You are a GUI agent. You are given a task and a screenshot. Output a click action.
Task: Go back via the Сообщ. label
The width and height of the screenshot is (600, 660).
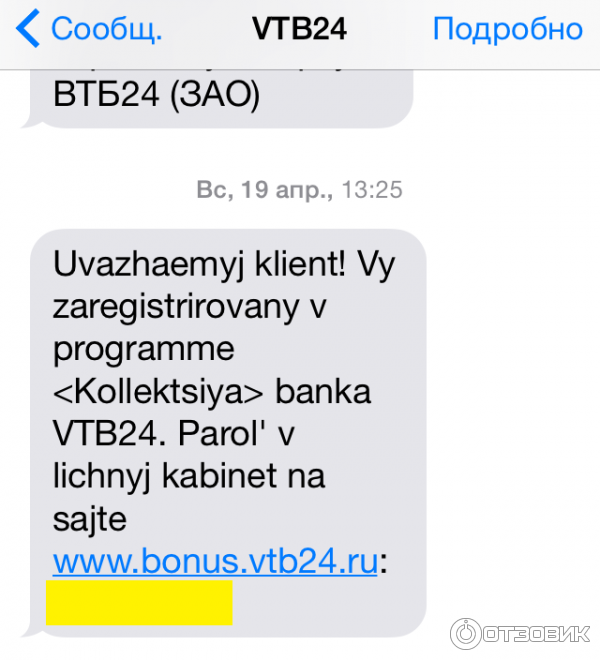pyautogui.click(x=107, y=29)
